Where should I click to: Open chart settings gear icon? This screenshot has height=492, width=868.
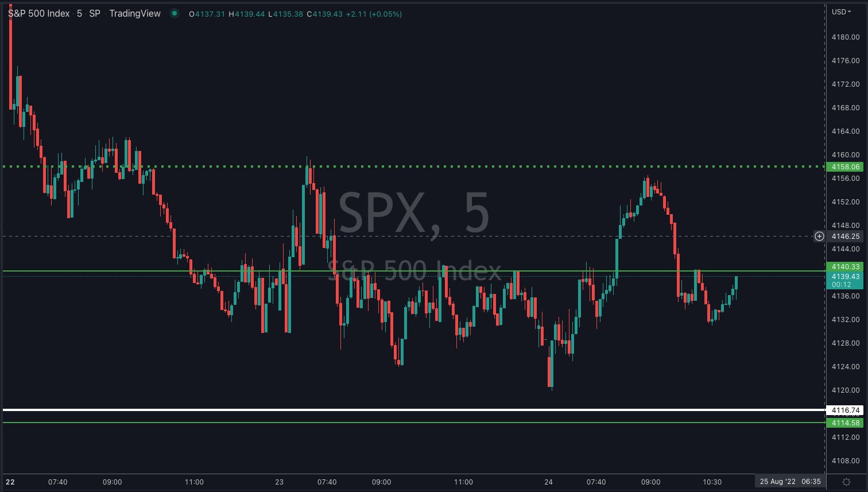coord(846,482)
